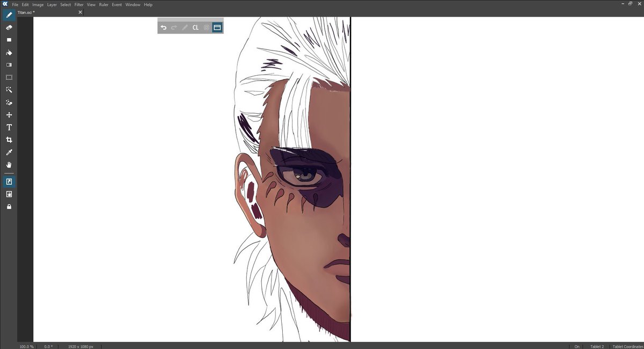The height and width of the screenshot is (349, 644).
Task: Select the Rectangular Selection tool
Action: (x=9, y=77)
